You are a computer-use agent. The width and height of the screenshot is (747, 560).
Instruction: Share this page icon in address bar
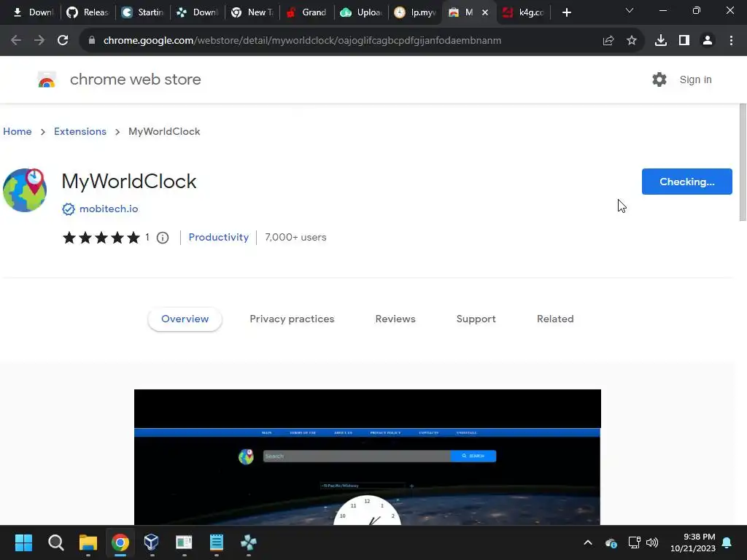[608, 41]
